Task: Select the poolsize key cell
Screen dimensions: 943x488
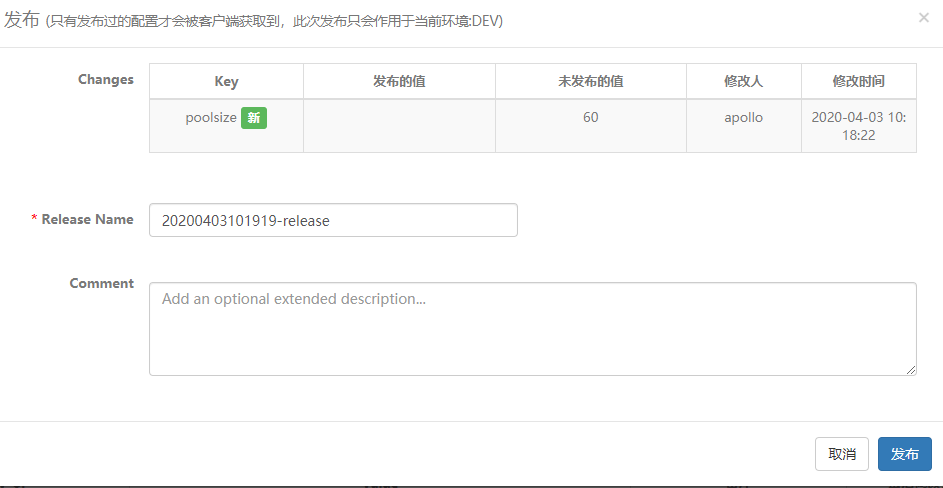Action: click(226, 126)
